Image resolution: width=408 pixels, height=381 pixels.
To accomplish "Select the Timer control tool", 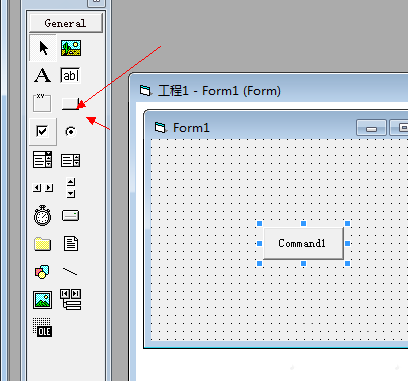I will click(x=42, y=215).
